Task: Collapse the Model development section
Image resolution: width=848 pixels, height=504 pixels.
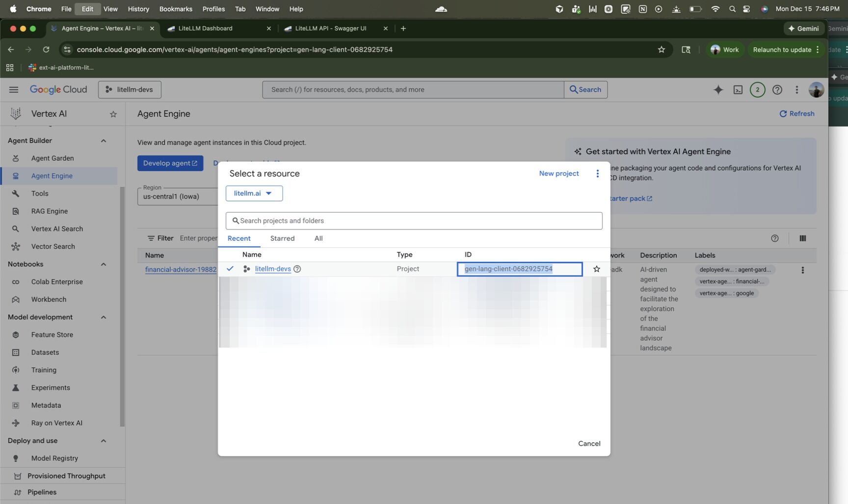Action: (104, 317)
